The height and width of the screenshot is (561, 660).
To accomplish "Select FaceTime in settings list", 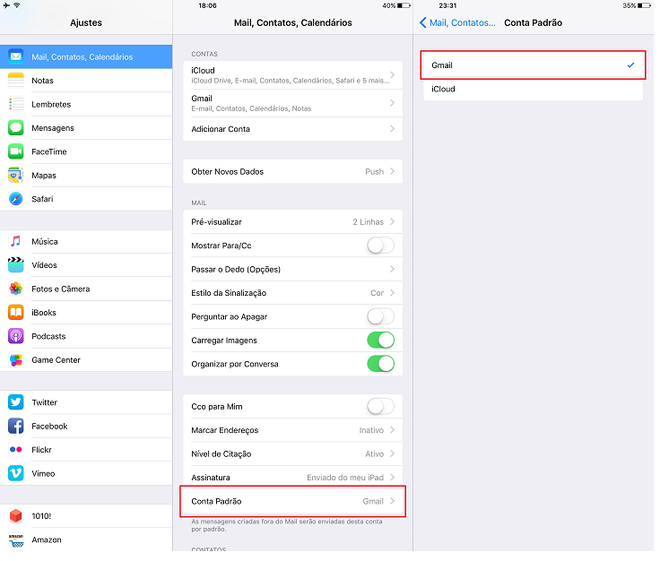I will [x=86, y=151].
